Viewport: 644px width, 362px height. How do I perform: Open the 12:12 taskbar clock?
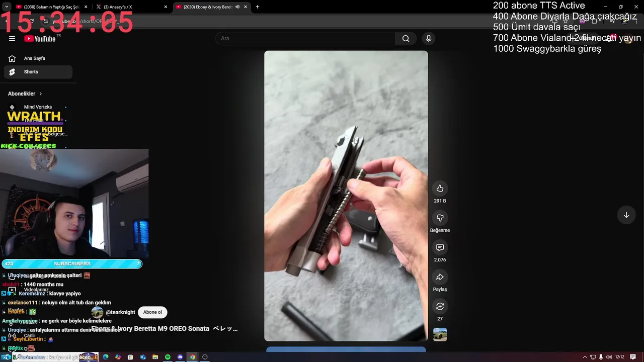point(620,357)
